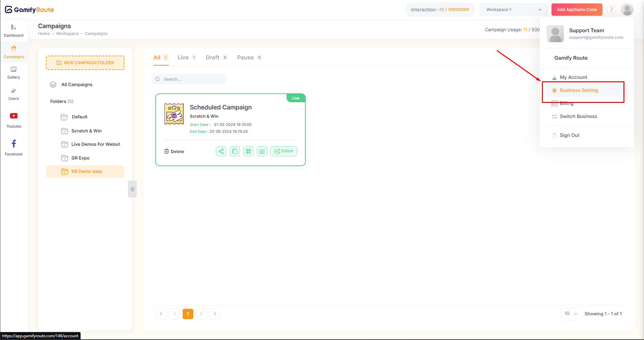Choose Sign Out in the profile menu
The width and height of the screenshot is (644, 340).
point(569,135)
